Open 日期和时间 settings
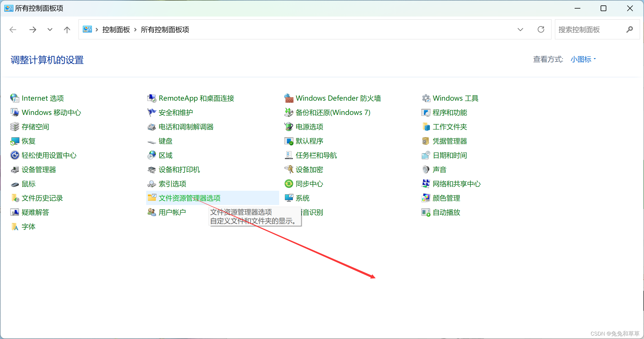The height and width of the screenshot is (339, 644). [450, 155]
